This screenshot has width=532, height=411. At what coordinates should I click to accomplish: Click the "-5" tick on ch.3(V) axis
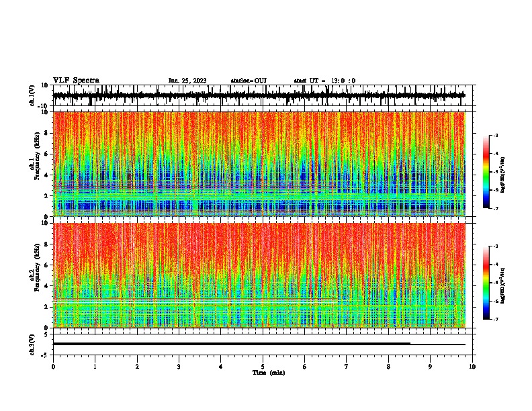45,355
